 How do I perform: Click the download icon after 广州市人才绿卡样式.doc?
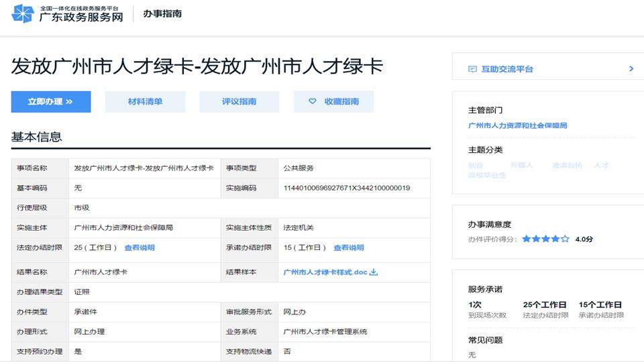click(374, 272)
